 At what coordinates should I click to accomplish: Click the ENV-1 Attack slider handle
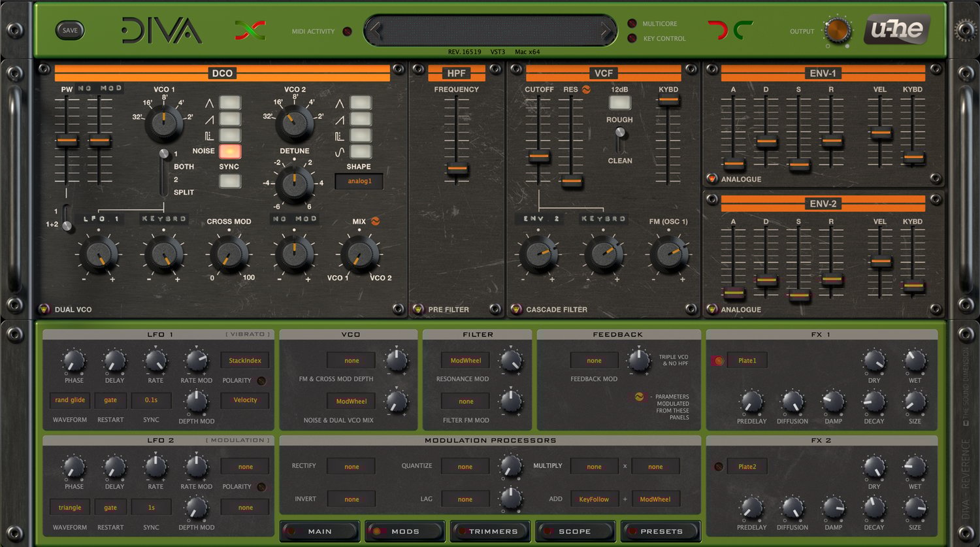pos(734,163)
